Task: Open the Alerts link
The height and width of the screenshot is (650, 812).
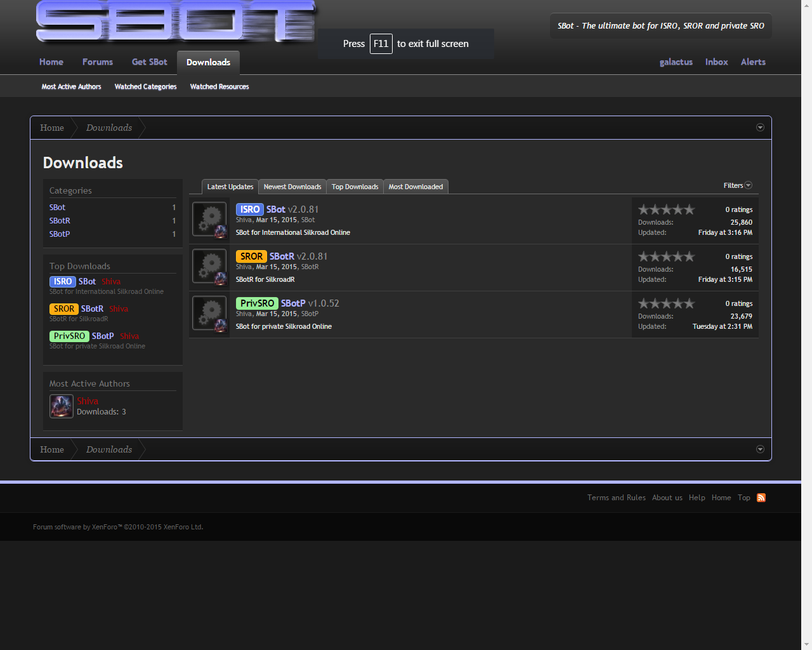Action: coord(753,62)
